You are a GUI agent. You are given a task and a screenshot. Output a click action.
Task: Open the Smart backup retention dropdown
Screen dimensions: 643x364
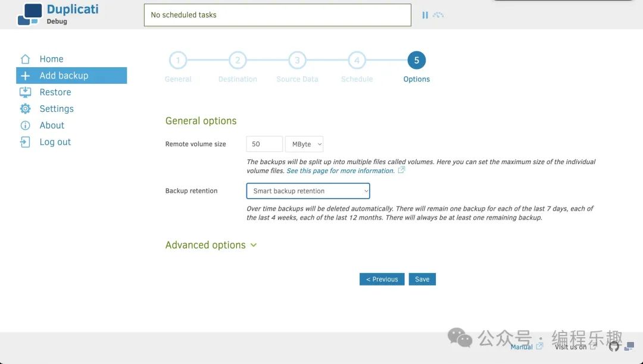(x=308, y=191)
